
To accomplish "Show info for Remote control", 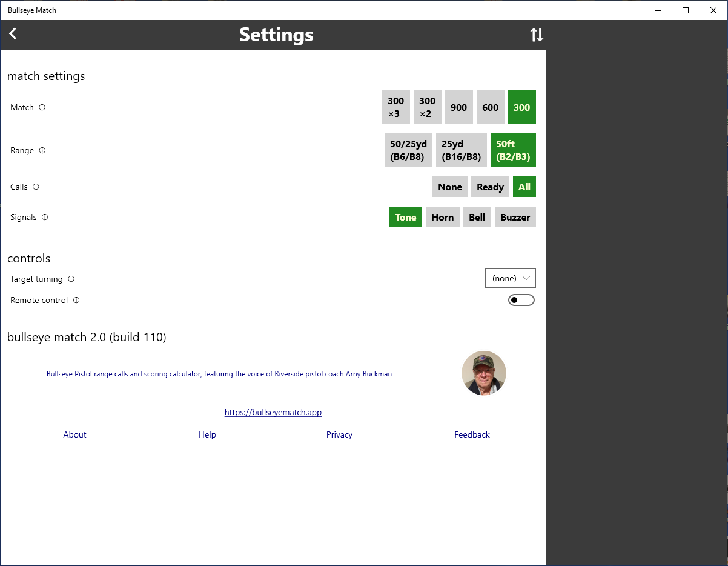I will click(76, 300).
